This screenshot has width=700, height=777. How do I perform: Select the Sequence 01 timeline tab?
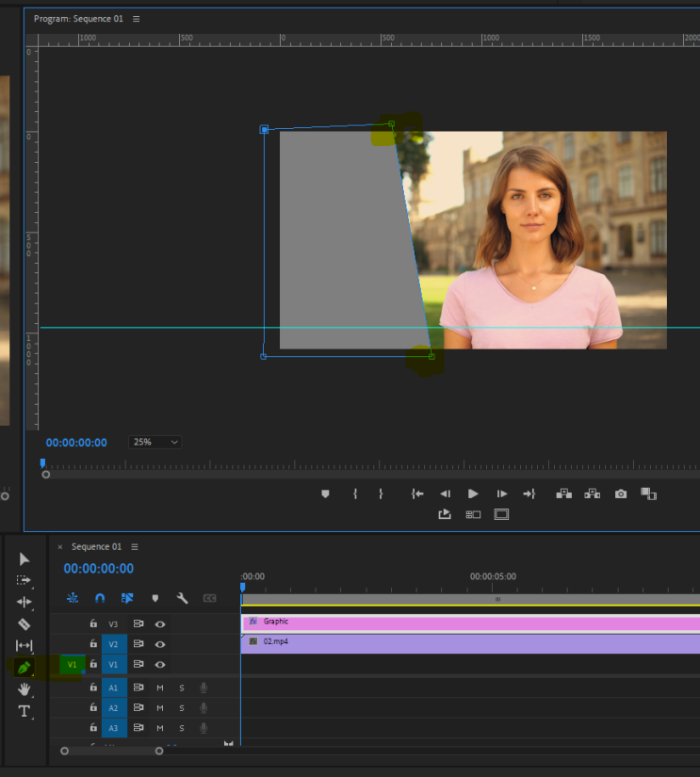pos(96,547)
